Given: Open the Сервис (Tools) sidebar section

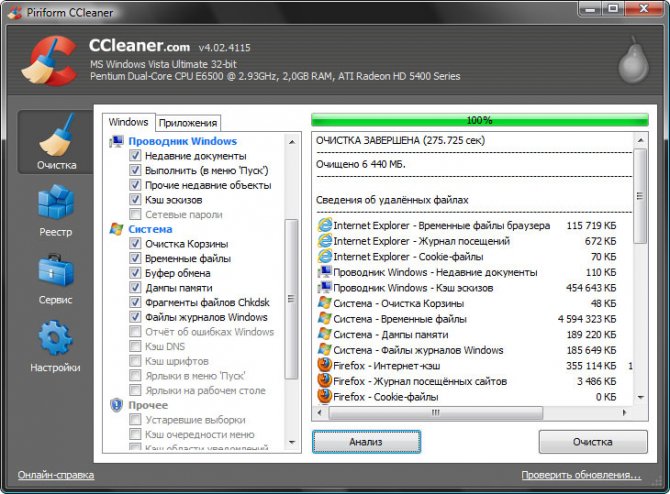Looking at the screenshot, I should pyautogui.click(x=56, y=277).
